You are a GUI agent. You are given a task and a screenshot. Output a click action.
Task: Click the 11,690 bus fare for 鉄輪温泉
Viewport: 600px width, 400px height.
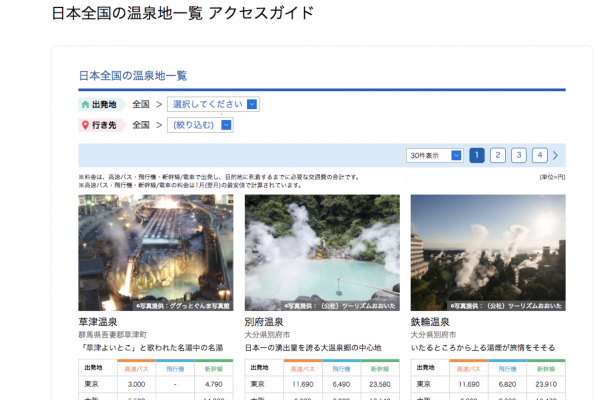tap(469, 384)
